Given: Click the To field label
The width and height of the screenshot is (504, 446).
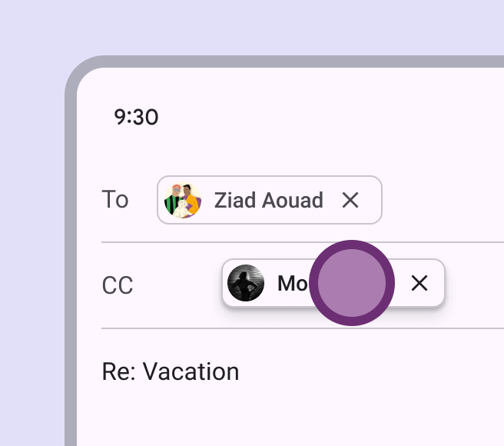Looking at the screenshot, I should (115, 200).
